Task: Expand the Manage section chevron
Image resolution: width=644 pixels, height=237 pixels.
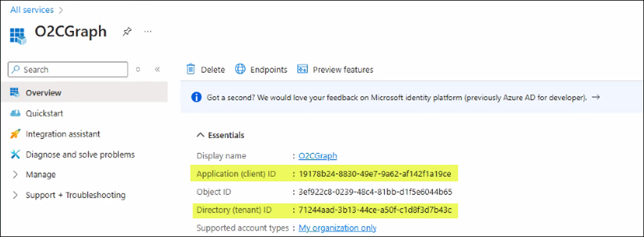Action: [15, 175]
